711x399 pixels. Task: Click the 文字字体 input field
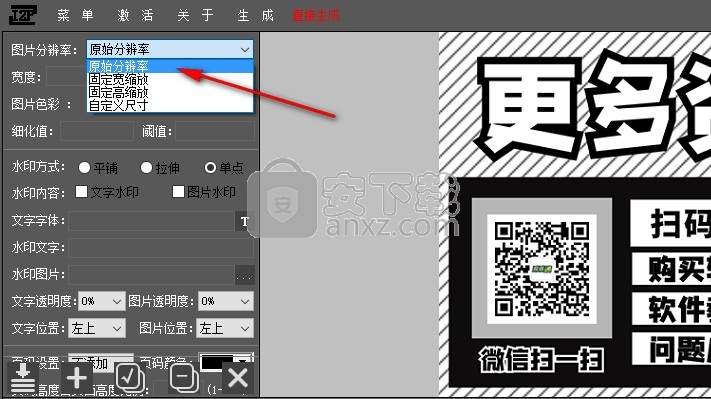(151, 221)
